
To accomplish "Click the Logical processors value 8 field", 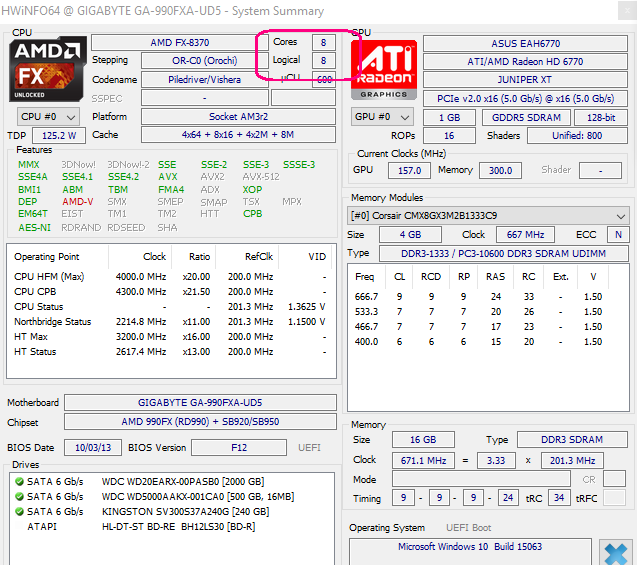I will point(324,61).
